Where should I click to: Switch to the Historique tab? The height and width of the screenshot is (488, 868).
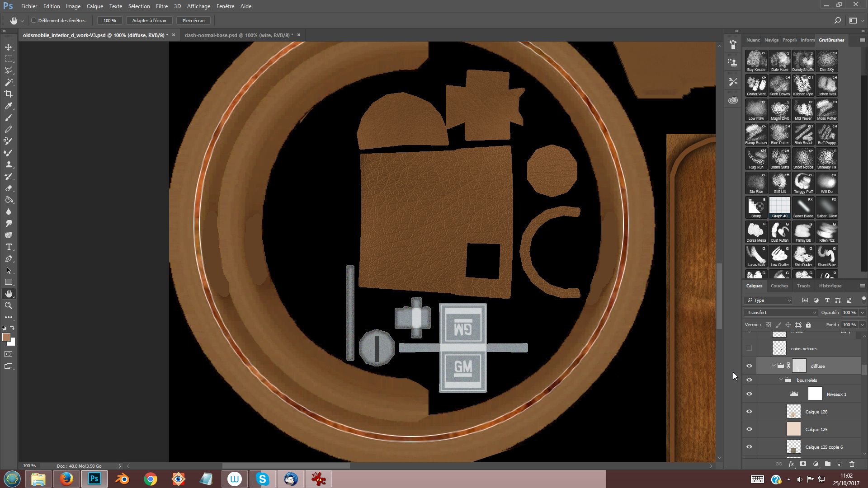(830, 286)
